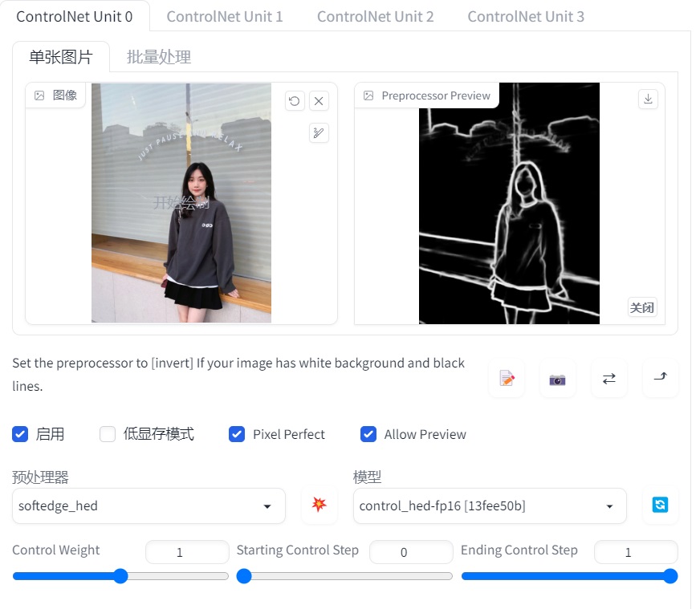Switch to ControlNet Unit 2 tab
This screenshot has width=700, height=609.
tap(375, 15)
